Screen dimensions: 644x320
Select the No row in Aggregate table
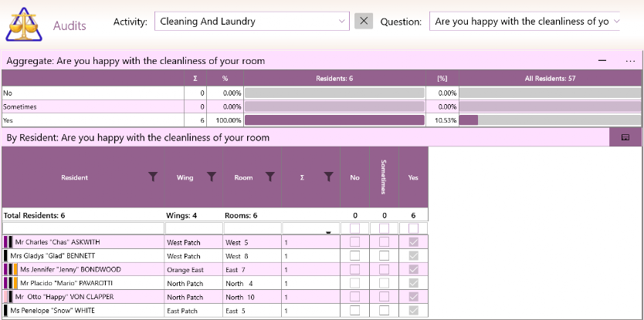click(321, 93)
